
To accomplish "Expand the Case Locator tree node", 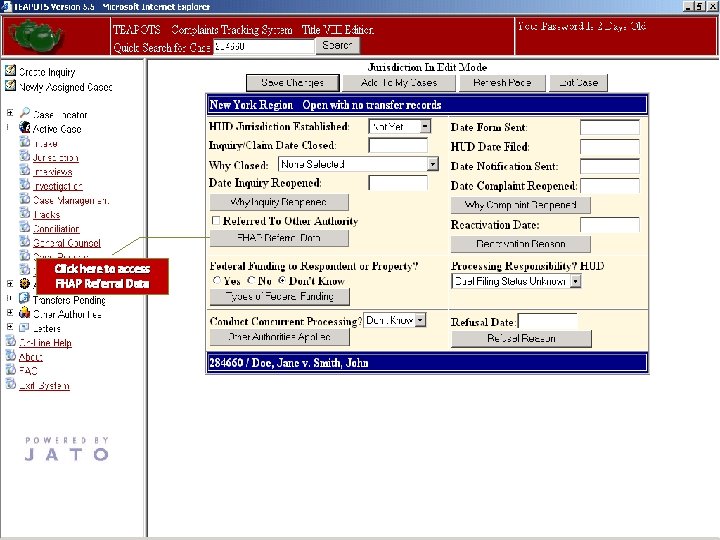I will coord(10,112).
